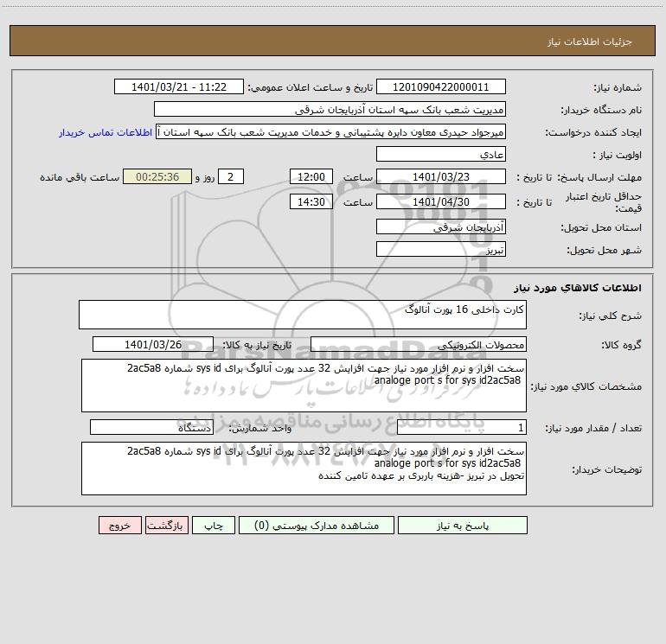
Task: Click the remaining days field showing 2
Action: click(231, 177)
